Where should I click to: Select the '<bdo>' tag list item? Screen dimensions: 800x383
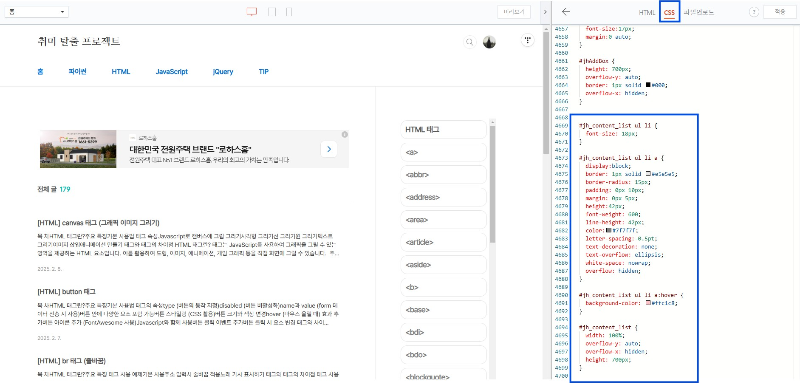[443, 354]
